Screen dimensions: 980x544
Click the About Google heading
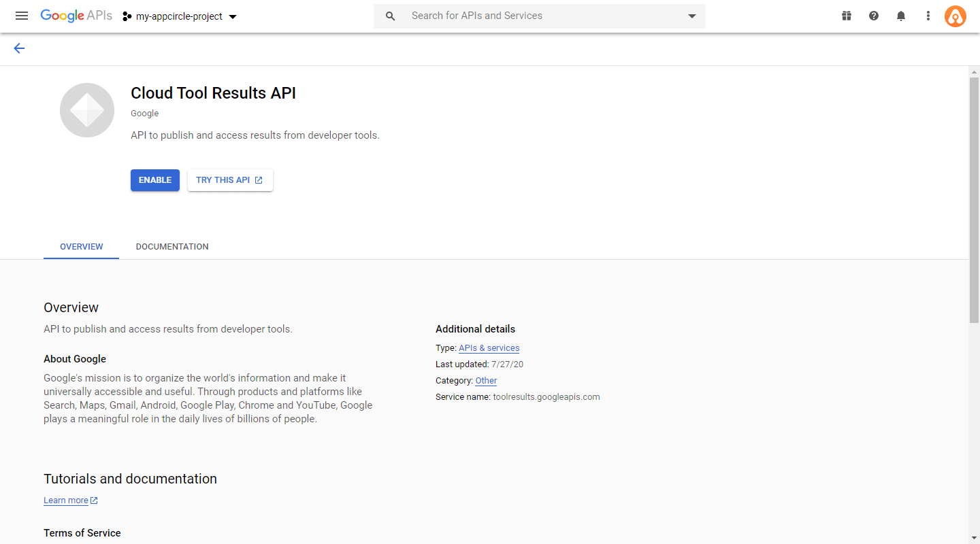(75, 359)
